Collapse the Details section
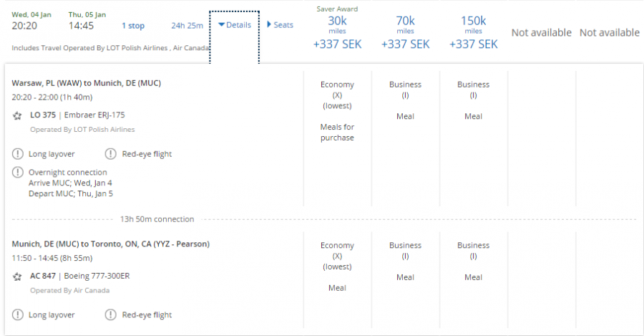 point(235,25)
